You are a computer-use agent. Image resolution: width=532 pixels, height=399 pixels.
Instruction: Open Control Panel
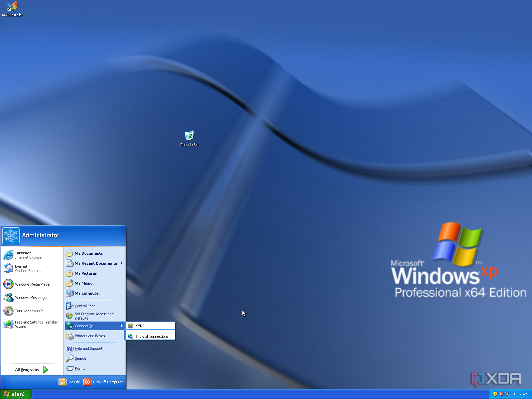[95, 306]
